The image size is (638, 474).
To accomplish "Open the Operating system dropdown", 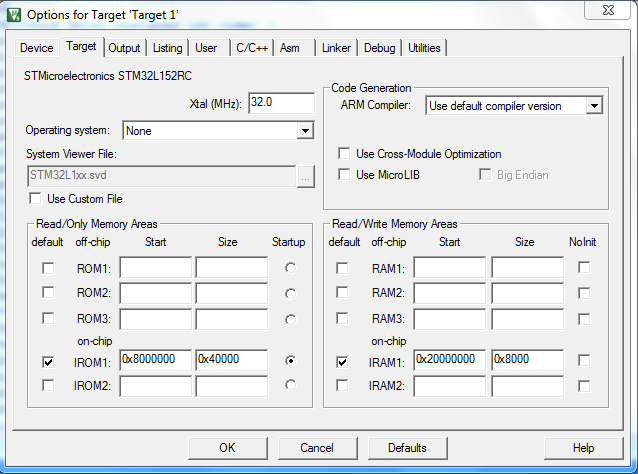I will 305,131.
